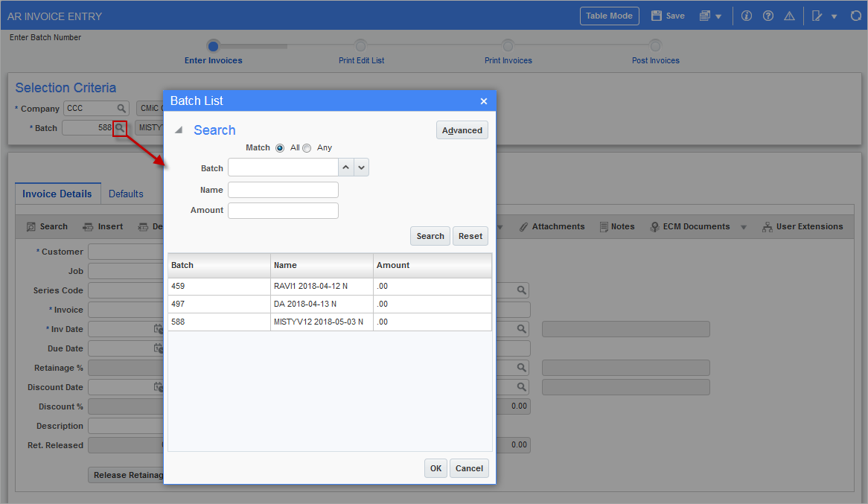
Task: Switch to Defaults tab
Action: click(x=126, y=194)
